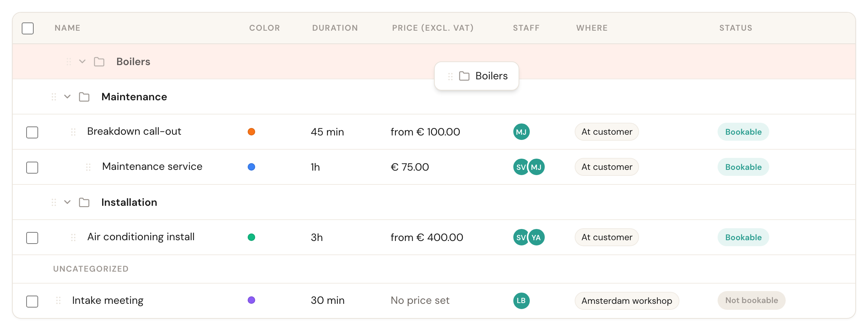Collapse the Maintenance category chevron
This screenshot has height=330, width=868.
(67, 97)
